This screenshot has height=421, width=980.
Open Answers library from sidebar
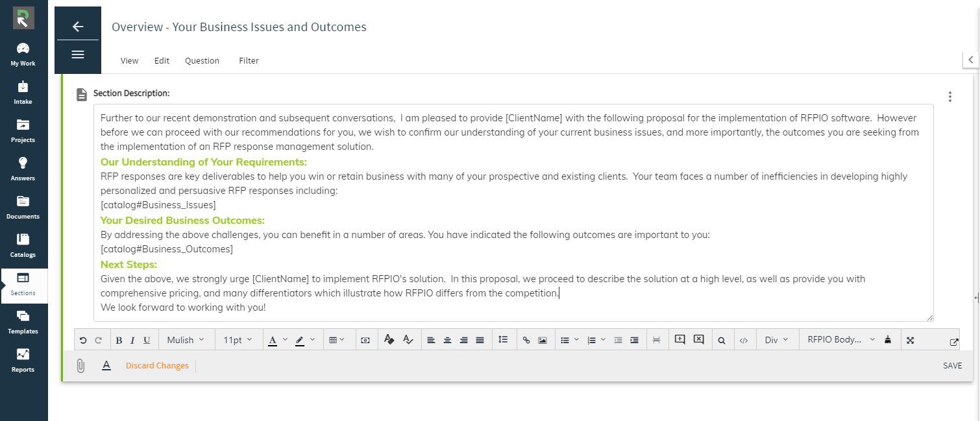click(23, 169)
